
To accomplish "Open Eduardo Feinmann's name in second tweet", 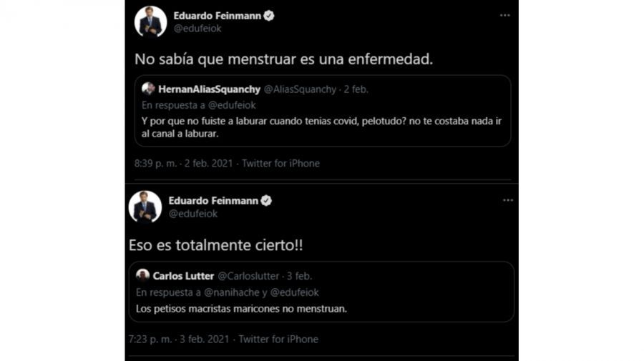I will click(214, 201).
